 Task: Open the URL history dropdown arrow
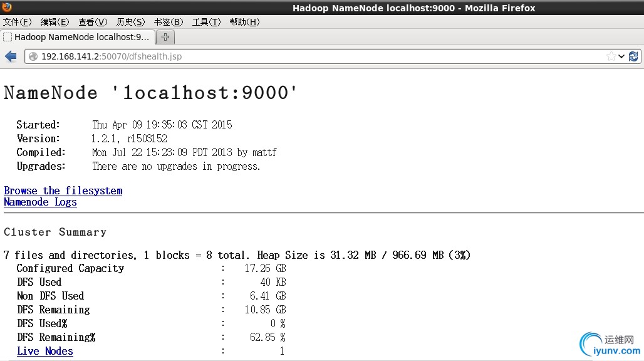pyautogui.click(x=621, y=56)
